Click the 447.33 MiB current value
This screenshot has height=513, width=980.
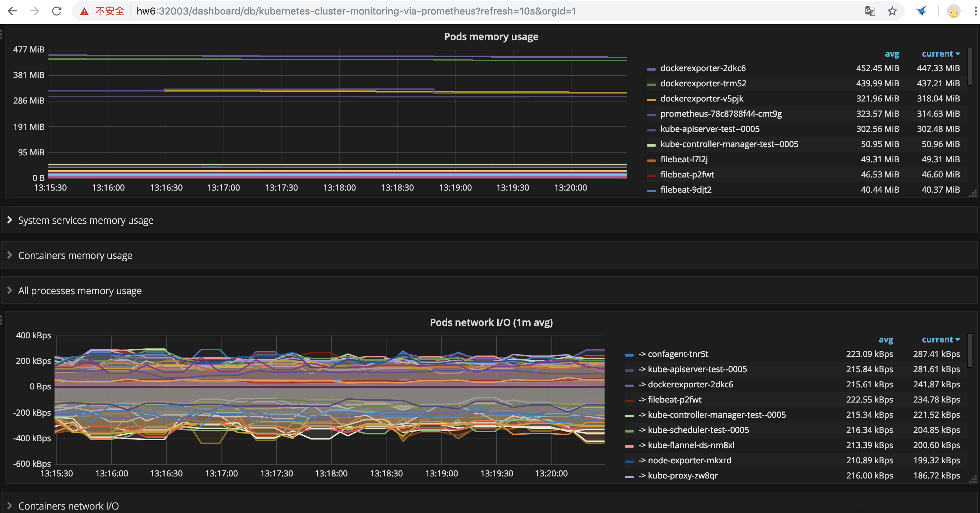pos(938,68)
